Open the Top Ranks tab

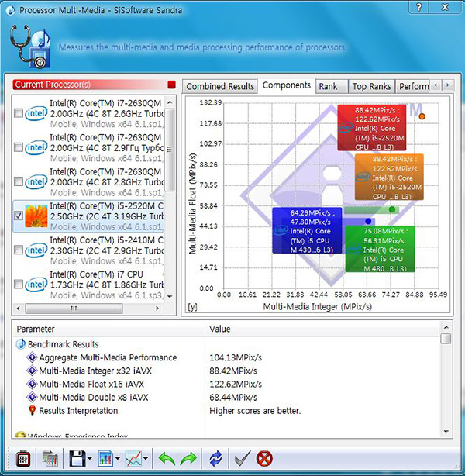pyautogui.click(x=372, y=87)
